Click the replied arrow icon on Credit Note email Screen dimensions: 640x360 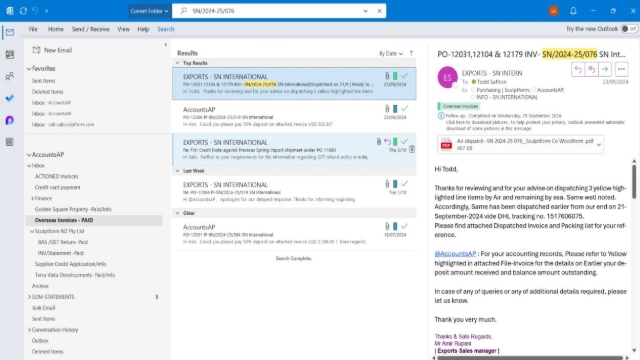pyautogui.click(x=387, y=142)
